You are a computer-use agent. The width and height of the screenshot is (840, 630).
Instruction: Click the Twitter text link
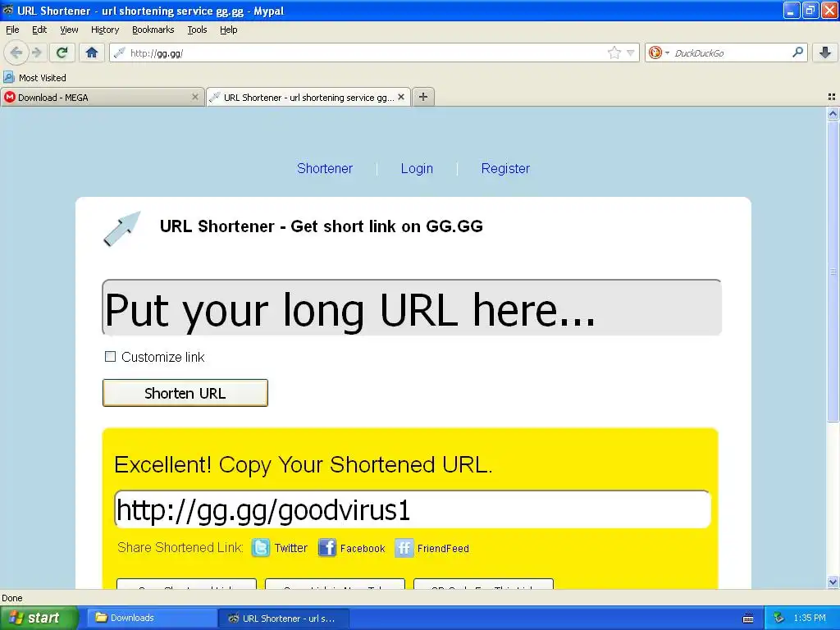[x=291, y=548]
